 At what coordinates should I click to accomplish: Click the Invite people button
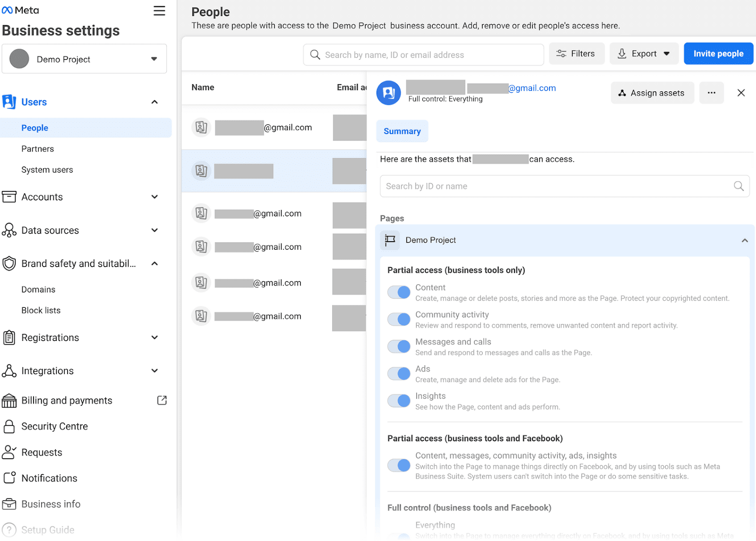click(718, 53)
